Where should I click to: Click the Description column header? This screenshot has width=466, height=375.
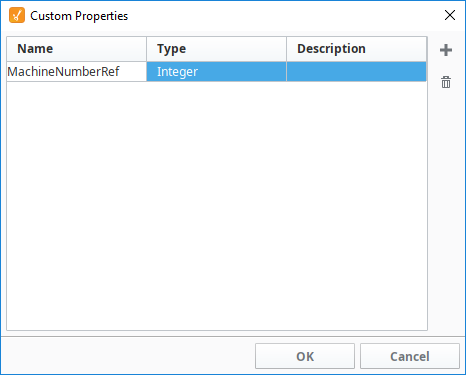(356, 49)
